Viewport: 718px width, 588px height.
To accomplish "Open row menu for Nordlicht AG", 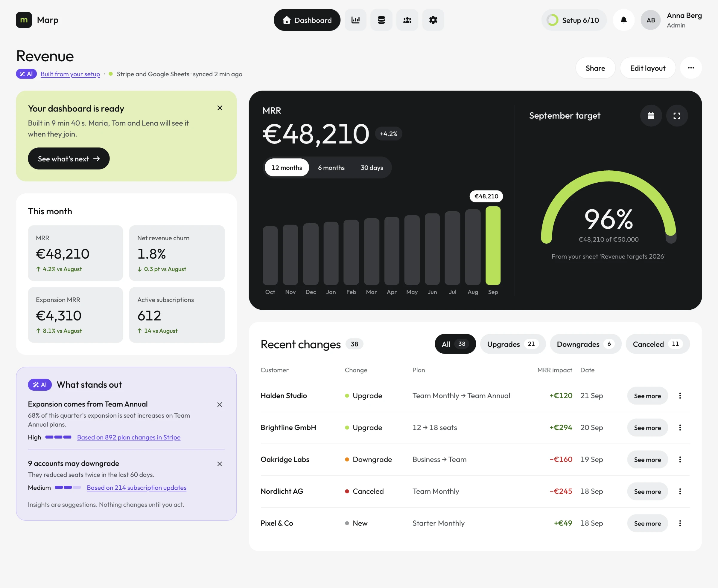I will [x=680, y=491].
